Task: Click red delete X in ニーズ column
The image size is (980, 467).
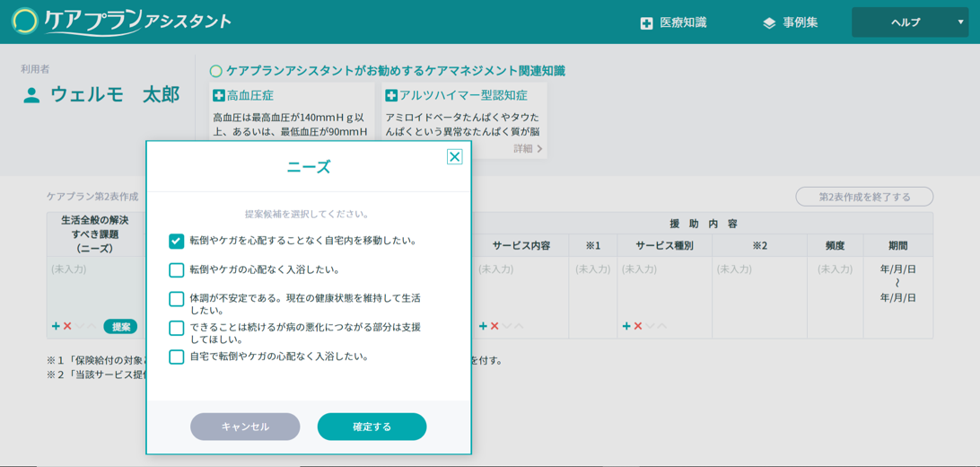Action: coord(67,326)
